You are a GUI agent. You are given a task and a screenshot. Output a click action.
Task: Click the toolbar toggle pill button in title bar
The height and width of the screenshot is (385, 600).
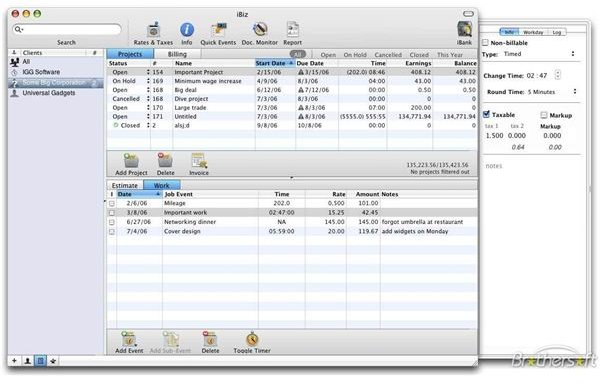pos(468,14)
